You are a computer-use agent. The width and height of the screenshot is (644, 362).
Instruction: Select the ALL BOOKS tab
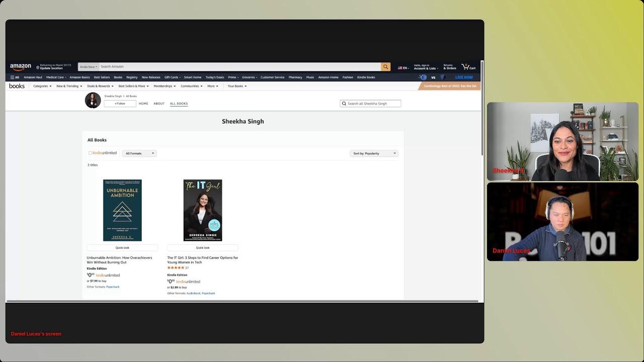(179, 104)
